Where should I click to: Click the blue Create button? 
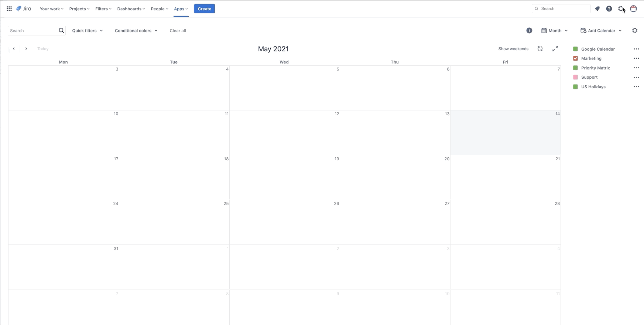pyautogui.click(x=205, y=9)
